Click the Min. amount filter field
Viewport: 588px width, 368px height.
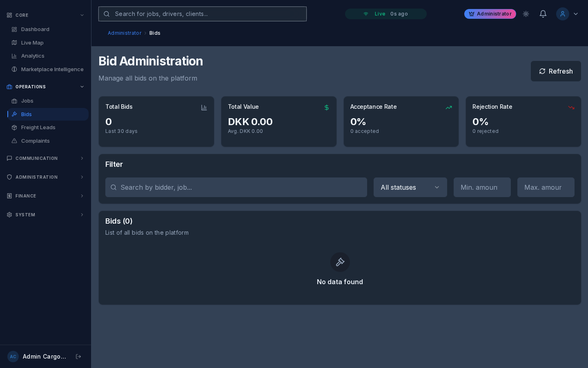pyautogui.click(x=482, y=187)
